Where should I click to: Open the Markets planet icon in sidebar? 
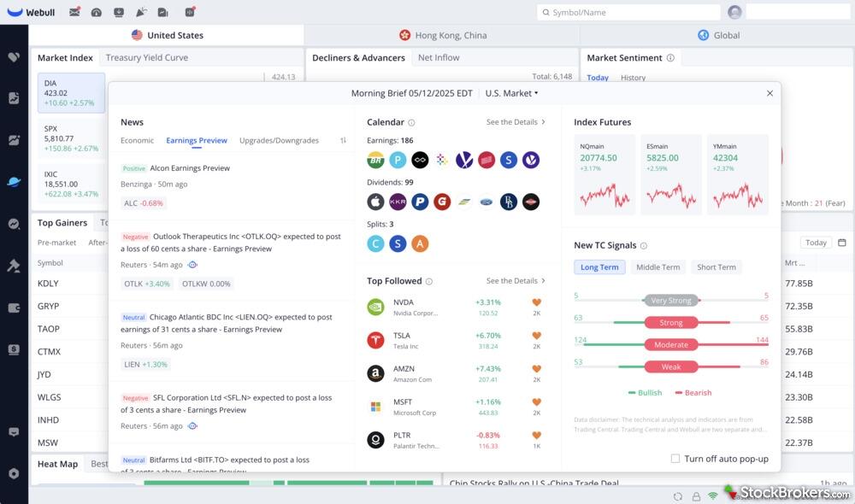[14, 182]
